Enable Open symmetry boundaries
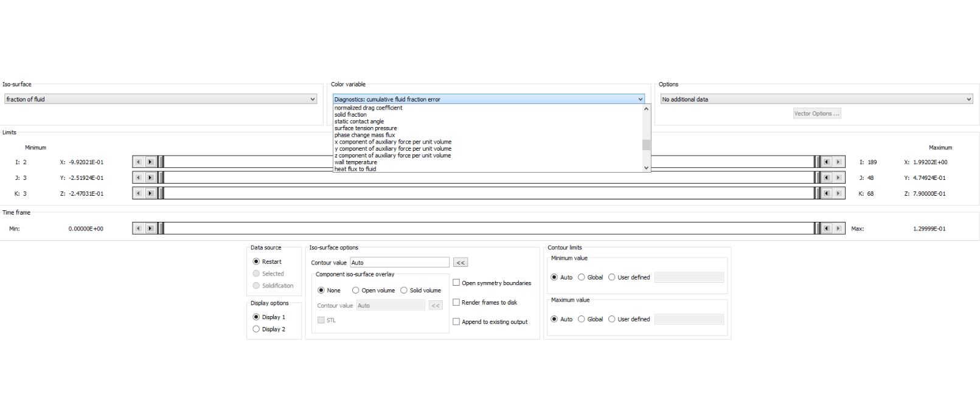Image resolution: width=980 pixels, height=417 pixels. (x=456, y=283)
